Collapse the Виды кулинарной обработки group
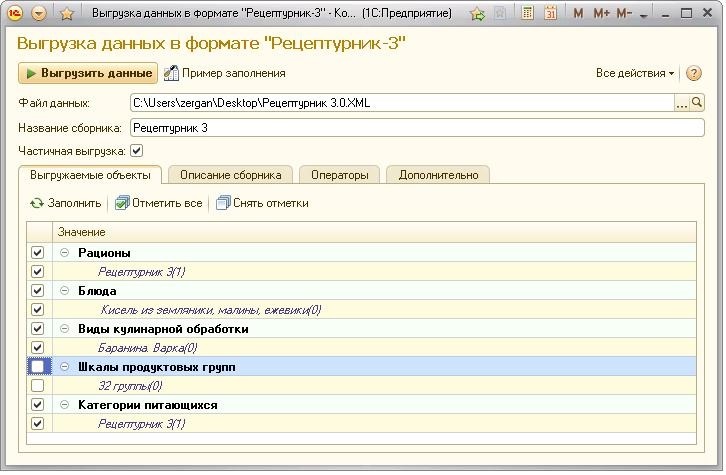The width and height of the screenshot is (726, 475). [65, 329]
